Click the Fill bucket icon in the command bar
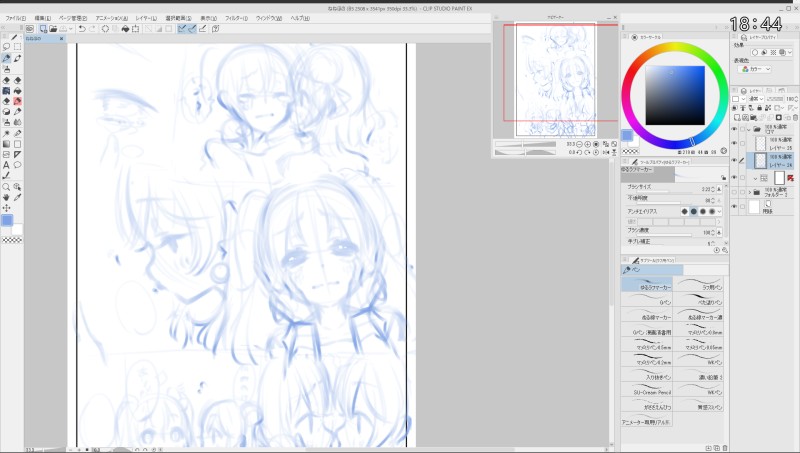This screenshot has height=453, width=800. pyautogui.click(x=125, y=29)
